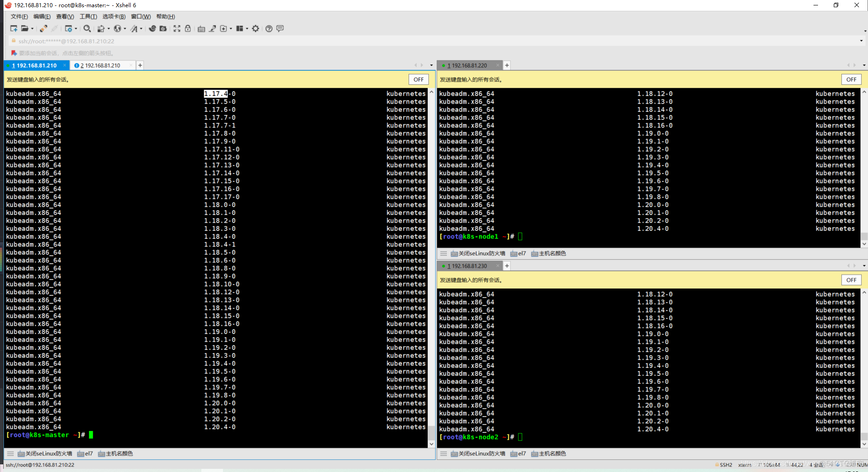The height and width of the screenshot is (472, 868).
Task: Open the 窗口(W) menu
Action: [141, 17]
